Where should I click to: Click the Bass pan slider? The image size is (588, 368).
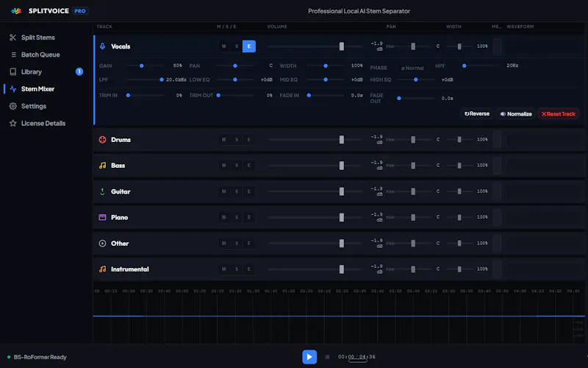(413, 166)
